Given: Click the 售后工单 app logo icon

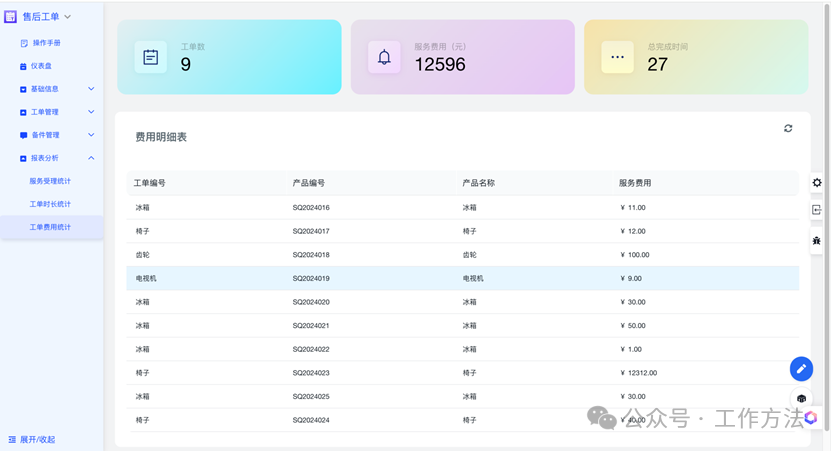Looking at the screenshot, I should coord(11,17).
